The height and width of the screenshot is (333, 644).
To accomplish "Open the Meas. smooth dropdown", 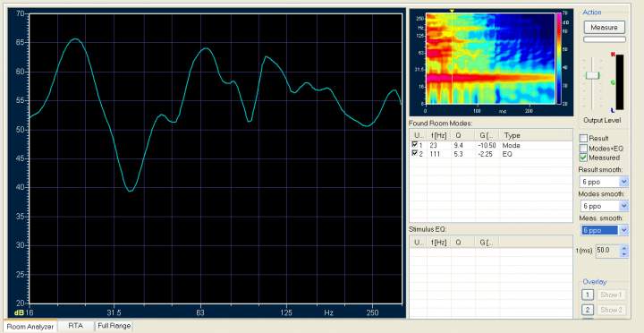I will 624,230.
